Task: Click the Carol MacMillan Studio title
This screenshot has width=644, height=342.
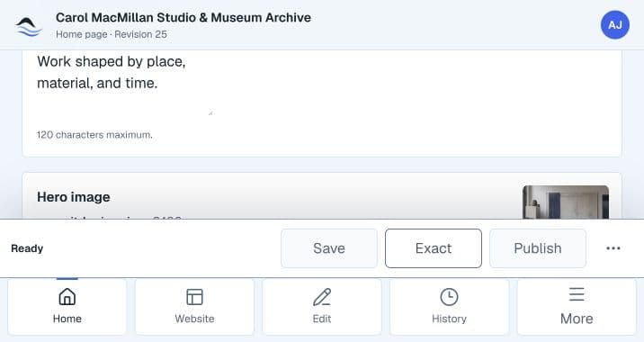Action: (183, 18)
